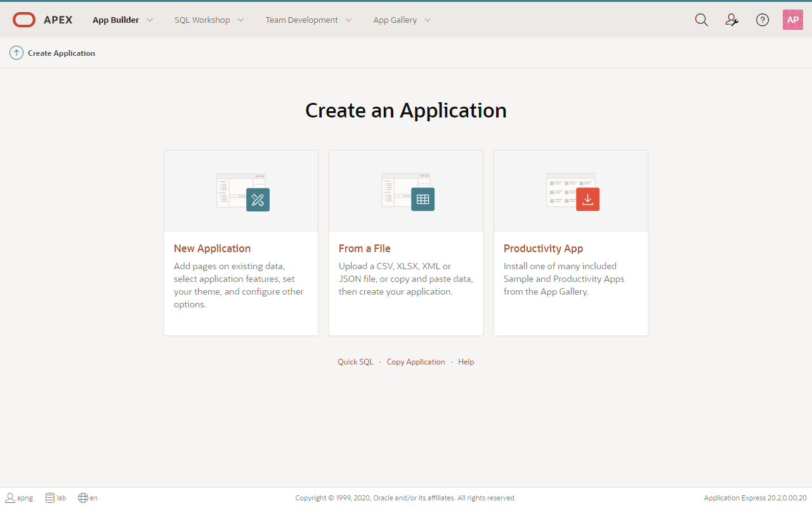Click the Application Express 20.2.0.00.20 version text
812x508 pixels.
point(756,498)
